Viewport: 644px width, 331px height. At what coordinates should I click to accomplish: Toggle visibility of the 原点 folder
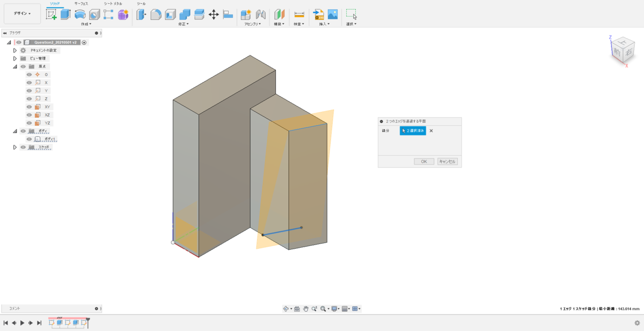(x=23, y=67)
